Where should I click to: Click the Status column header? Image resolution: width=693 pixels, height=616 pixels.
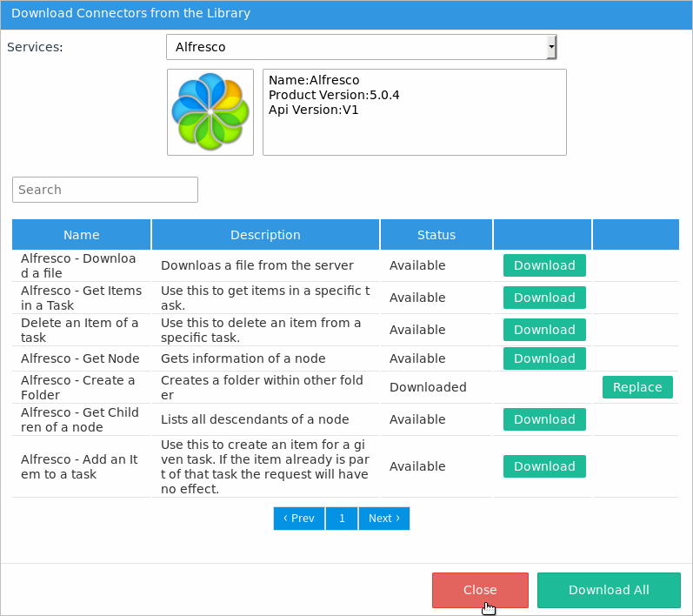click(436, 235)
